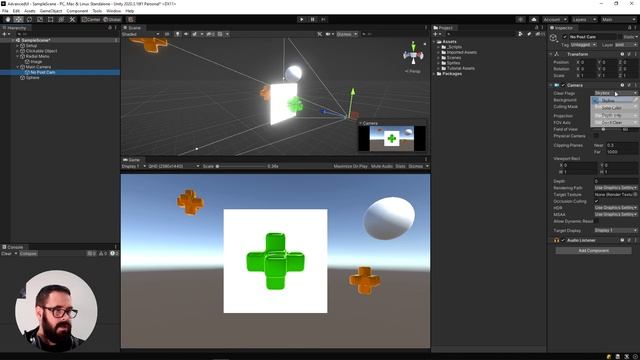
Task: Switch to the Console tab
Action: pos(13,247)
